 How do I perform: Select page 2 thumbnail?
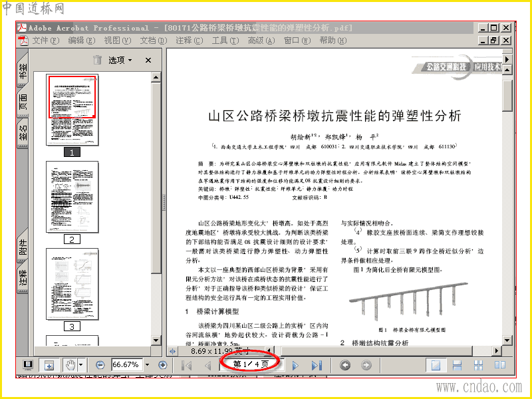(72, 197)
